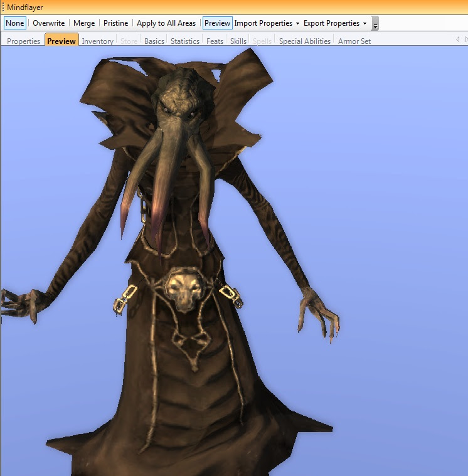The height and width of the screenshot is (476, 468).
Task: Open the Statistics tab
Action: tap(185, 41)
